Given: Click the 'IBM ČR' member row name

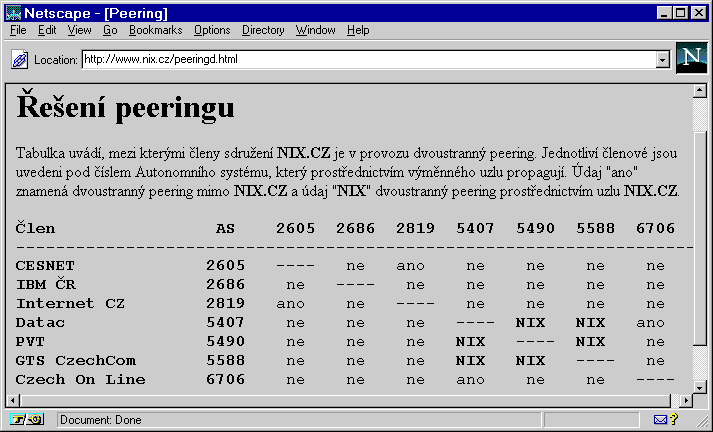Looking at the screenshot, I should point(46,284).
